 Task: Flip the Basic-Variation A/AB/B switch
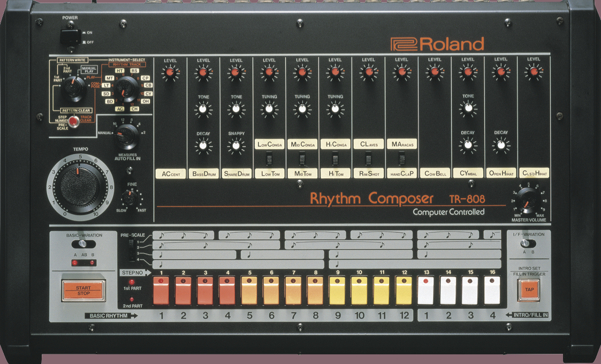(x=83, y=244)
